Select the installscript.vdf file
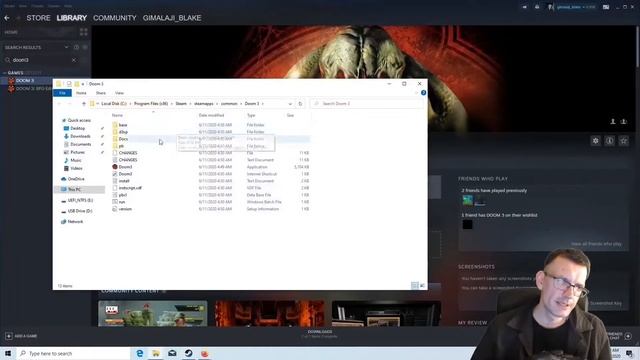 click(x=130, y=188)
